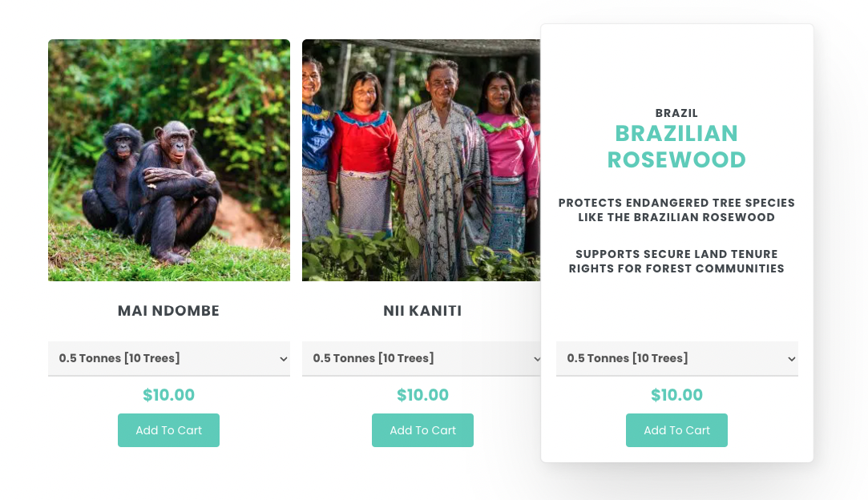Click the Nii Kaniti $10.00 price
The width and height of the screenshot is (868, 500).
(x=422, y=395)
